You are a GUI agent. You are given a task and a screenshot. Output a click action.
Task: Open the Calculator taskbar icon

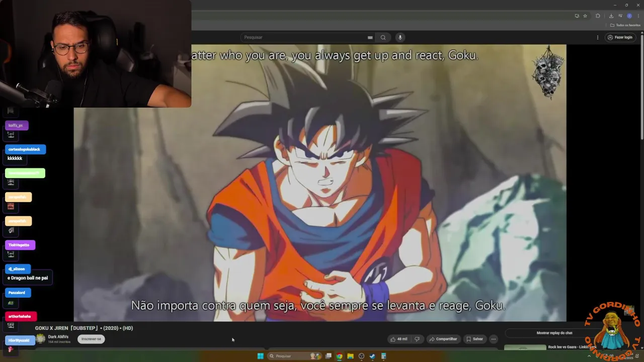pyautogui.click(x=383, y=356)
